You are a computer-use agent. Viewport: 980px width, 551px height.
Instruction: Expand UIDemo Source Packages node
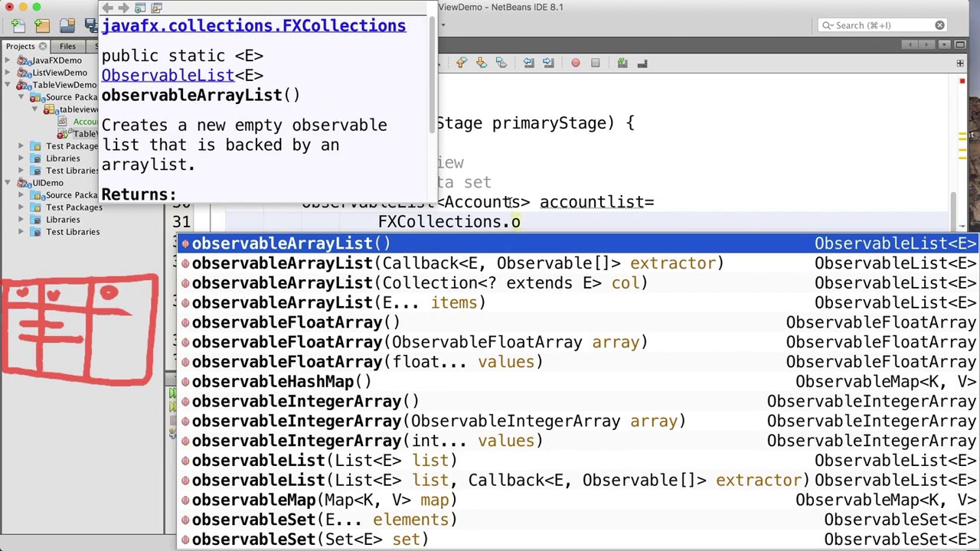coord(21,195)
